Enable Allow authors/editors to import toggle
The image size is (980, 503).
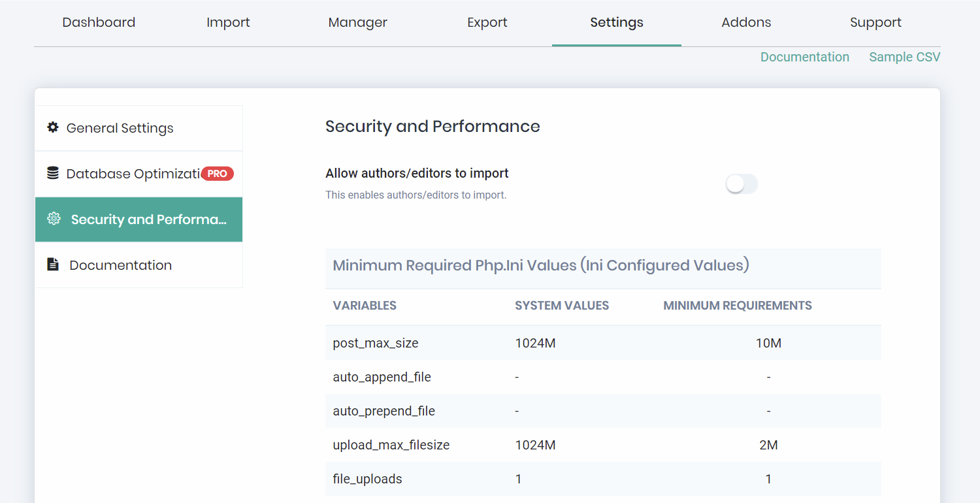pyautogui.click(x=742, y=184)
